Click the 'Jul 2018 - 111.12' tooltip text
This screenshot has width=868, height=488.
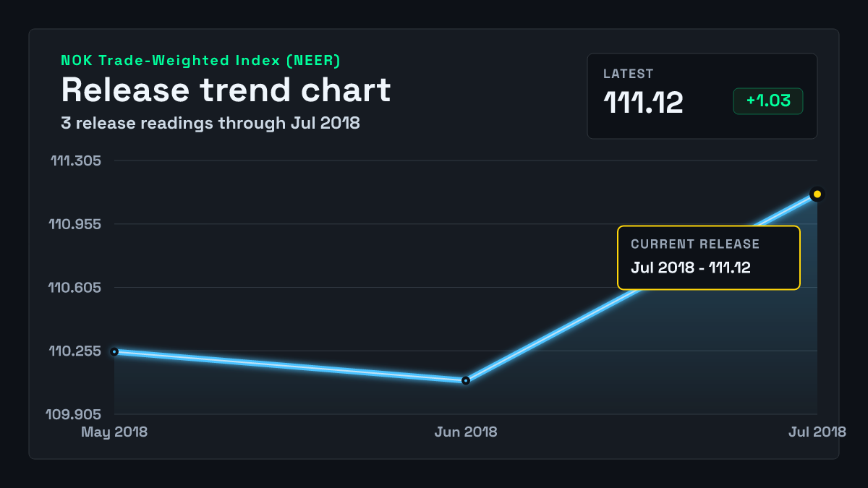[x=691, y=267]
